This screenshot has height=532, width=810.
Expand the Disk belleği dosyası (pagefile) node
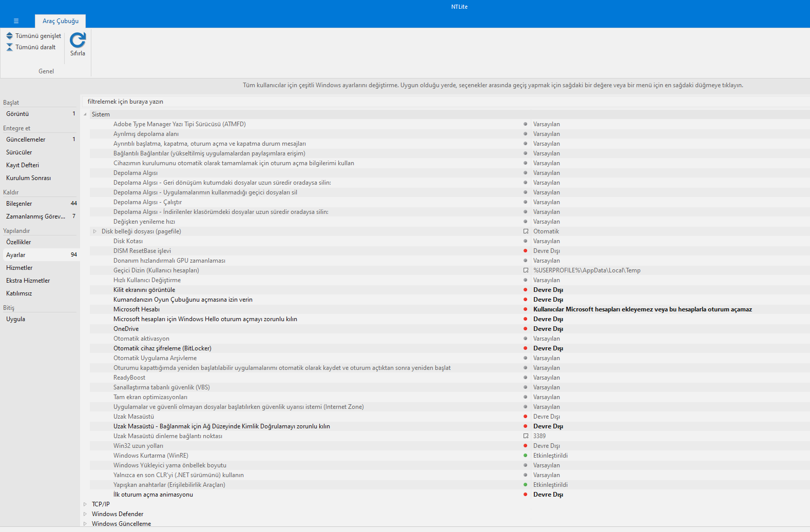click(x=95, y=231)
